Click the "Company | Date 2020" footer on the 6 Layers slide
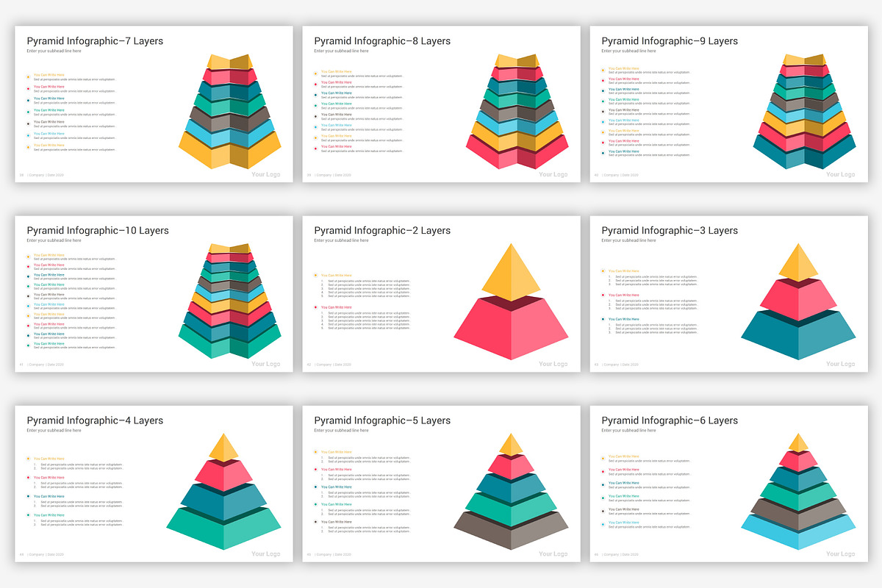 (x=620, y=555)
